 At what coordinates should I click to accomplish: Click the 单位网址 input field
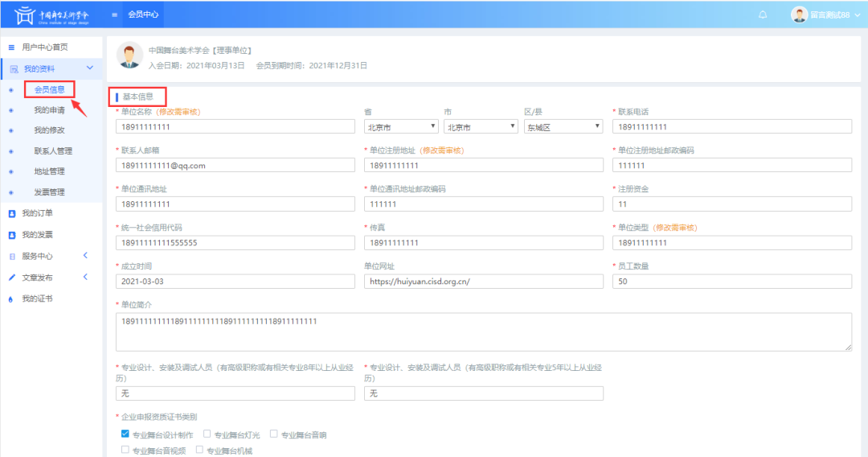point(483,282)
